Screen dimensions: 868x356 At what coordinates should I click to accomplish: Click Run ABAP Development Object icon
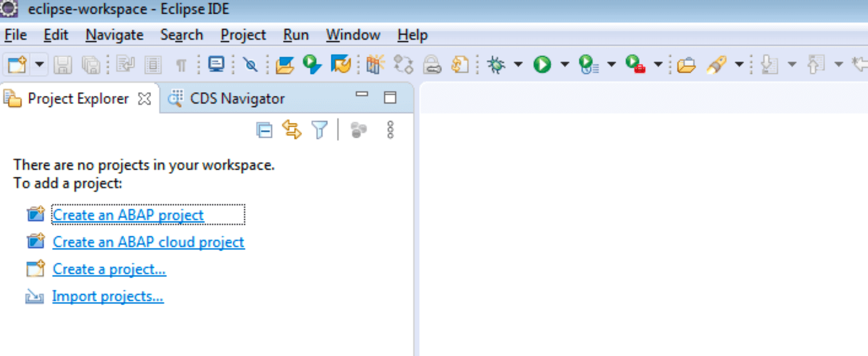pyautogui.click(x=312, y=65)
